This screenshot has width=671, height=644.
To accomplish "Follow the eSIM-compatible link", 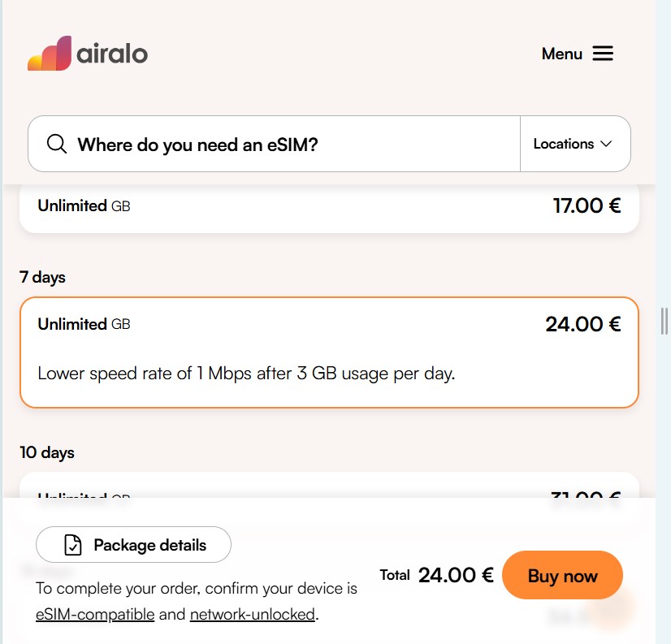I will 95,615.
